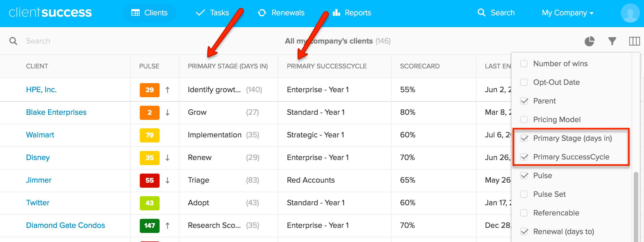This screenshot has height=242, width=644.
Task: Click the upward pulse arrow for HPE, Inc.
Action: pyautogui.click(x=168, y=90)
